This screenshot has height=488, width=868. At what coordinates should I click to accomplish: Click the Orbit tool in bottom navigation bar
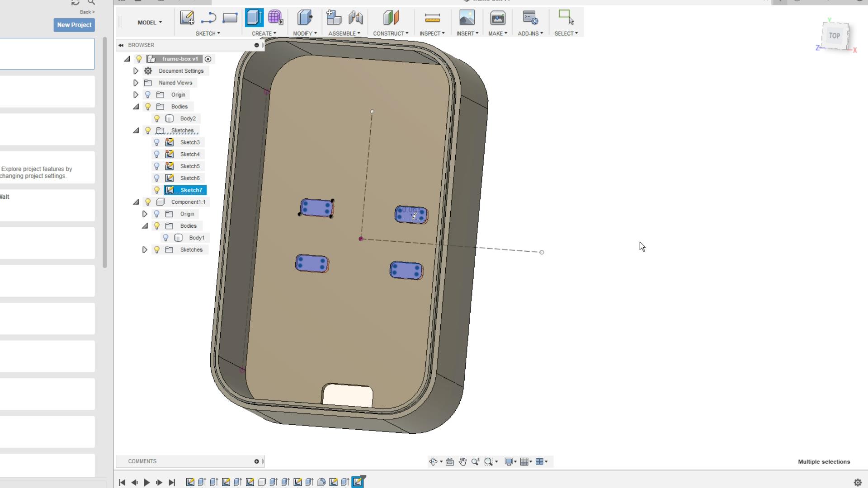tap(434, 461)
